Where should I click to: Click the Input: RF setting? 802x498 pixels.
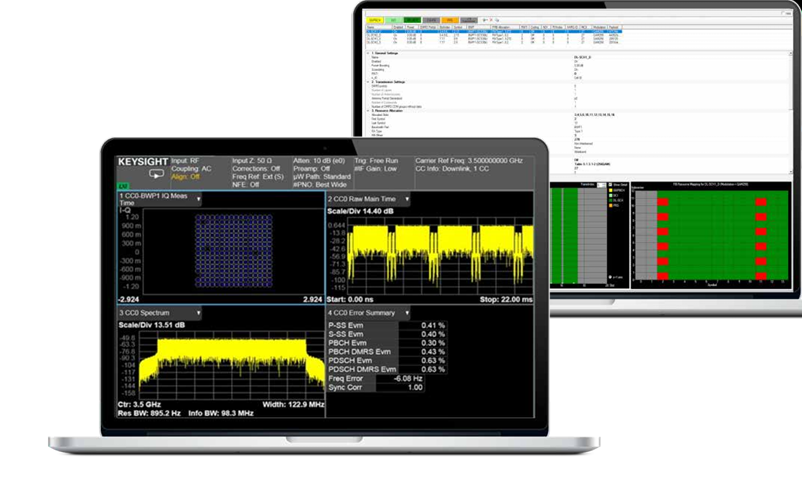(185, 161)
